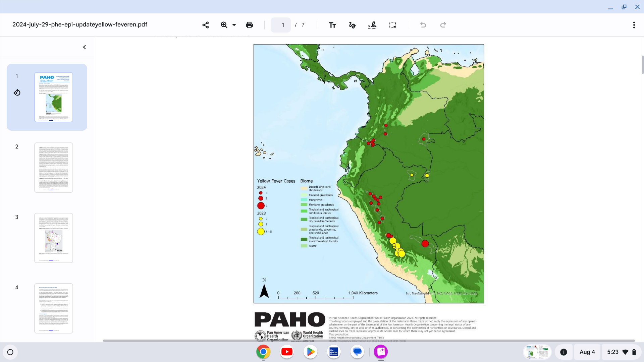The image size is (644, 362).
Task: Open the signature tool
Action: [372, 25]
